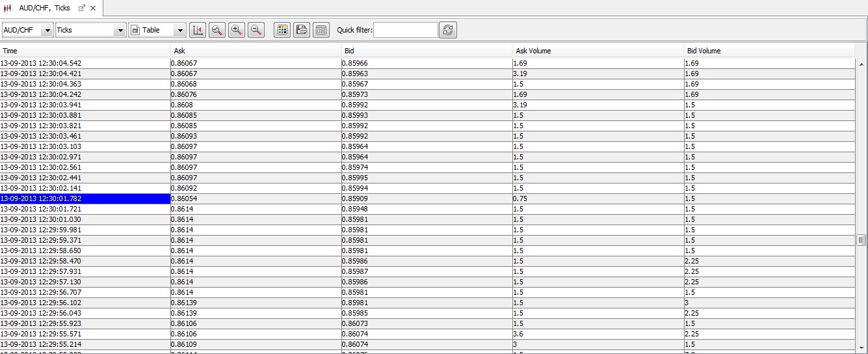The height and width of the screenshot is (354, 868).
Task: Select the 12:30:04.542 tick row
Action: click(x=85, y=63)
